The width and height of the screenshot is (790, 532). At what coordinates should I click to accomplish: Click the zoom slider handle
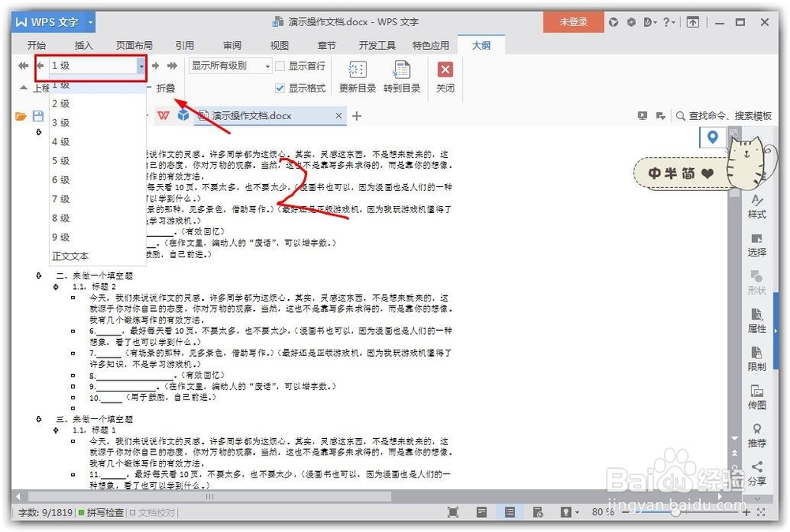click(x=675, y=512)
